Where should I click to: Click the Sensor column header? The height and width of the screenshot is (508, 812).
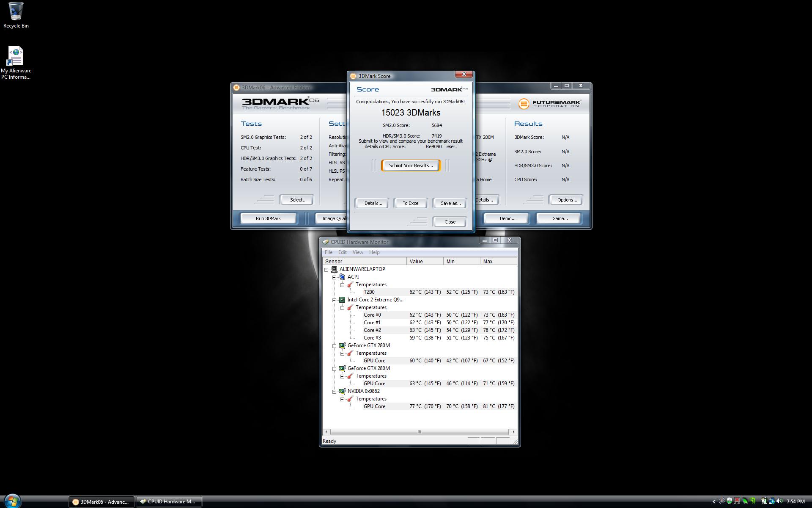364,262
